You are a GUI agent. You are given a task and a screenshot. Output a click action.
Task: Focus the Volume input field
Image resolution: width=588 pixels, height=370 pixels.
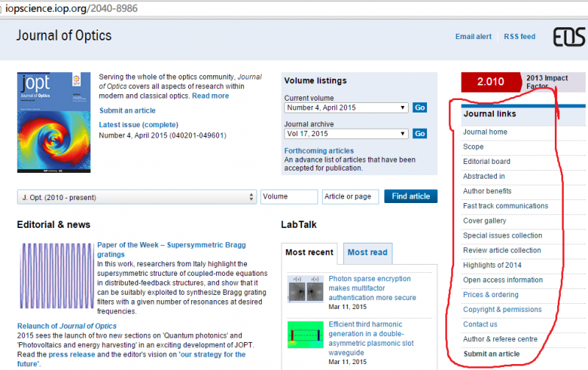coord(289,196)
